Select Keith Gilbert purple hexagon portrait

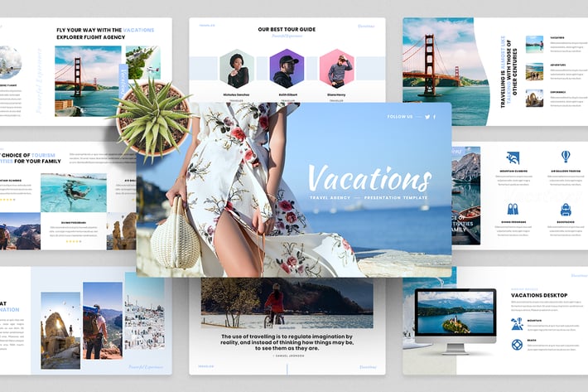pyautogui.click(x=287, y=68)
